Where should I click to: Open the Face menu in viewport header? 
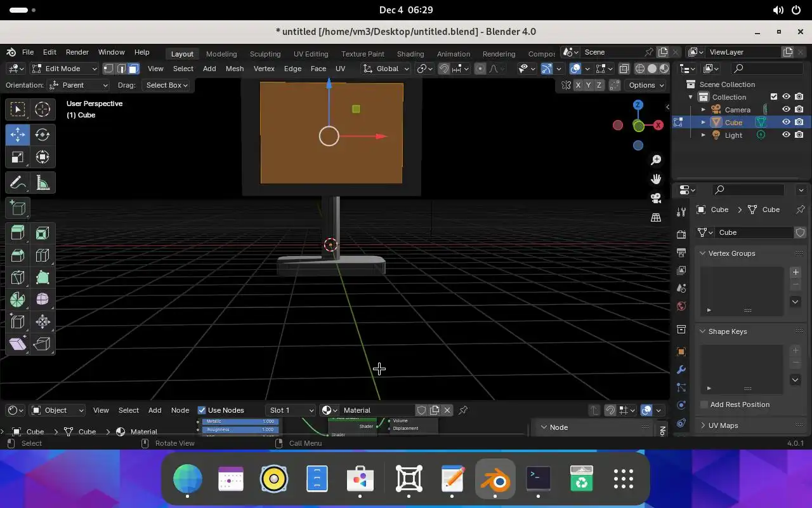point(318,69)
